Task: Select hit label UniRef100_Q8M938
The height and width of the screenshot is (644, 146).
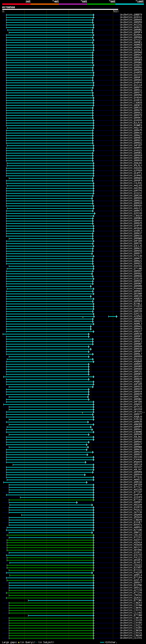Action: pyautogui.click(x=131, y=334)
